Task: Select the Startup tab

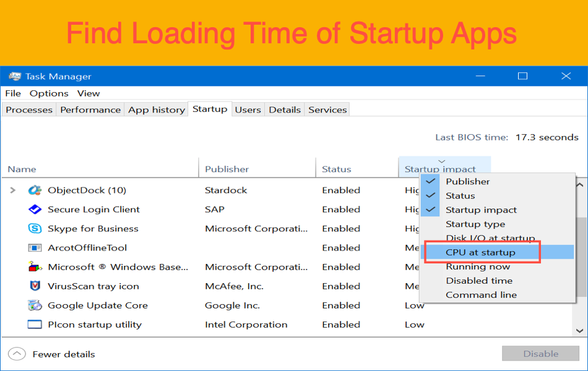Action: (x=210, y=109)
